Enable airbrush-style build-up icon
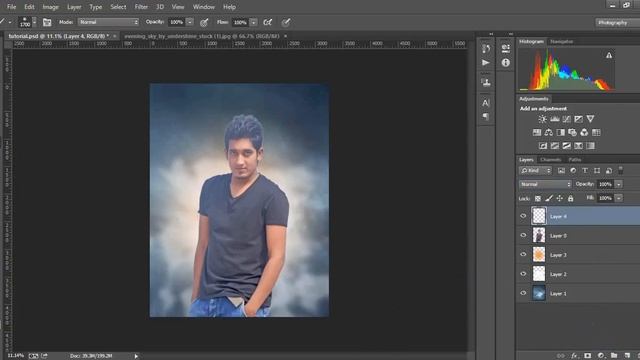The image size is (640, 360). tap(268, 22)
